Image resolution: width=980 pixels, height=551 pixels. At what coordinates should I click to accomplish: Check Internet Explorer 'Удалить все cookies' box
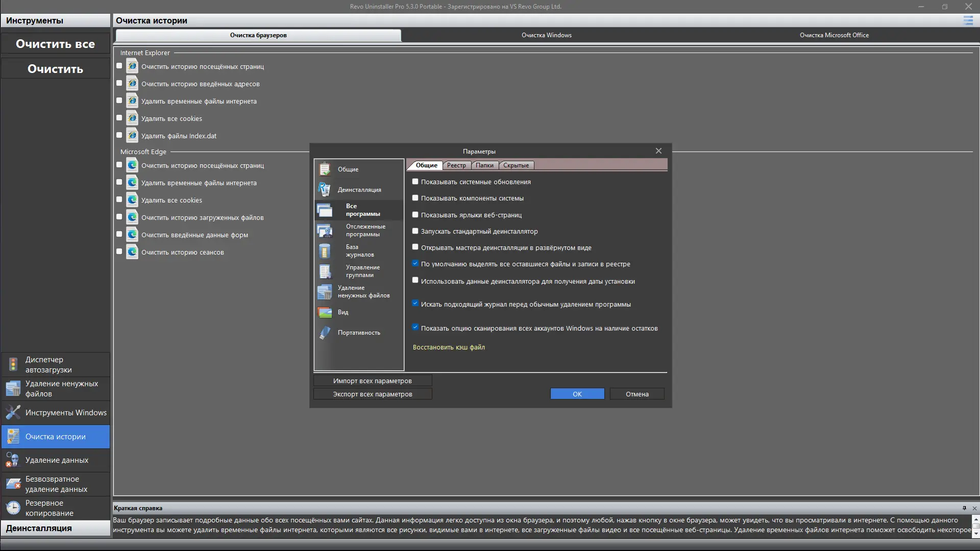click(119, 118)
